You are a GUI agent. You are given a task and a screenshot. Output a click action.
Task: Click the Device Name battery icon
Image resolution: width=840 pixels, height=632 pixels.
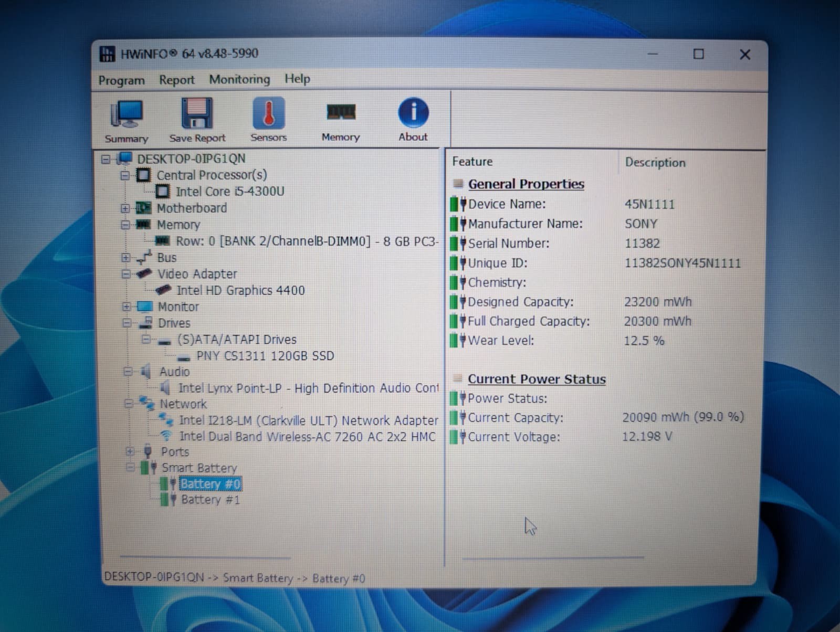click(458, 204)
